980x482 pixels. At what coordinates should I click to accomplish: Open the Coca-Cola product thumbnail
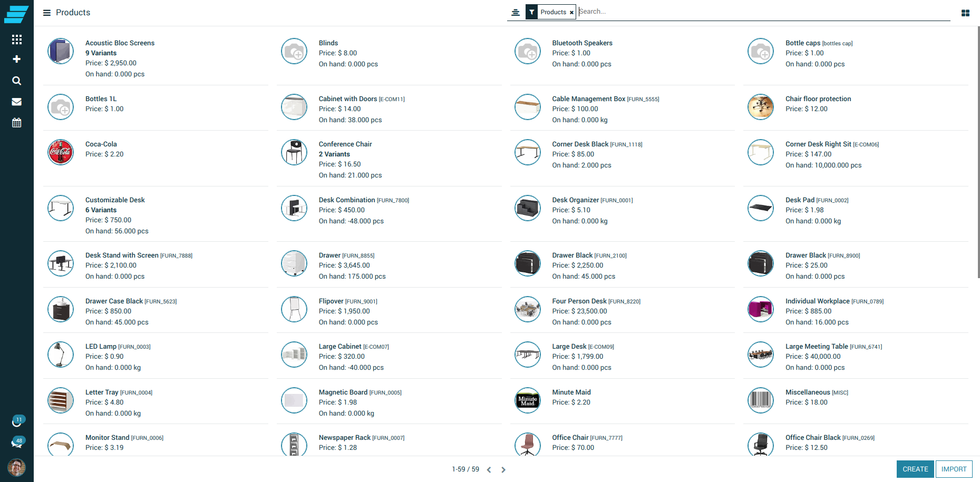(x=61, y=152)
